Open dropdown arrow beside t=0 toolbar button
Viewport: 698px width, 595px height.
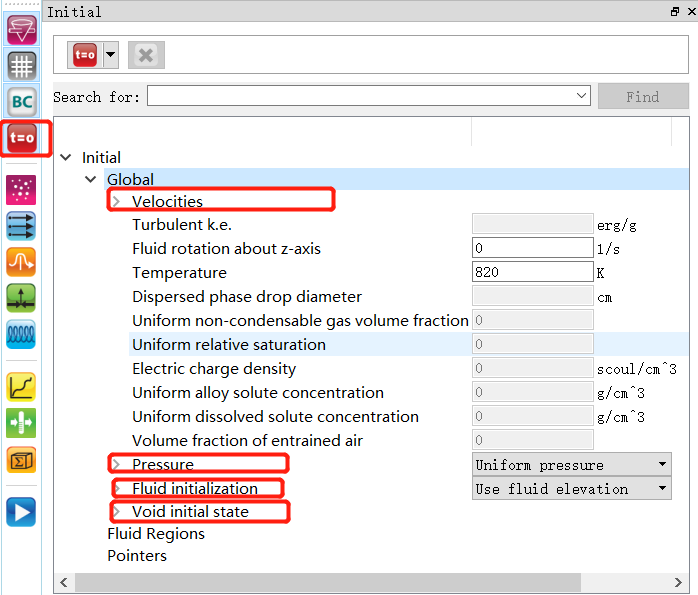click(x=110, y=55)
